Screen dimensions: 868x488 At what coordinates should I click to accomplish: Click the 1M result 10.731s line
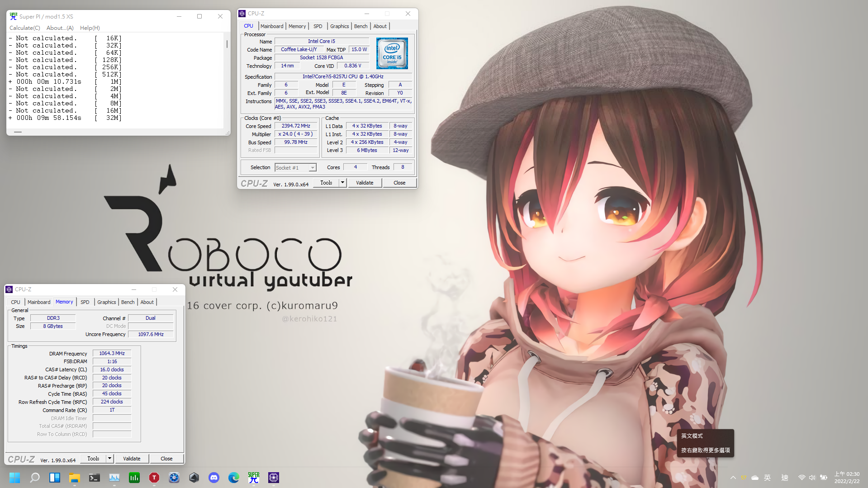65,82
